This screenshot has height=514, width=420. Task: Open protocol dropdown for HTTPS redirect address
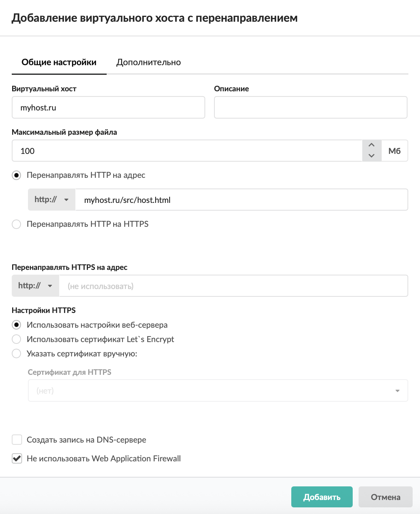point(35,286)
